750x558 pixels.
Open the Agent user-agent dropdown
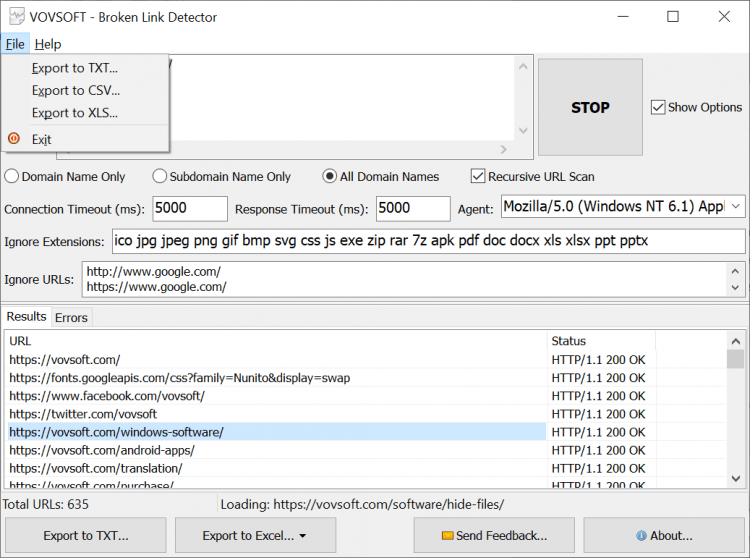coord(735,208)
